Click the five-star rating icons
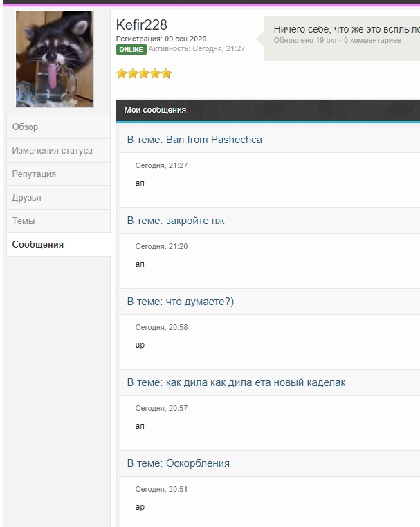420x527 pixels. (x=144, y=73)
